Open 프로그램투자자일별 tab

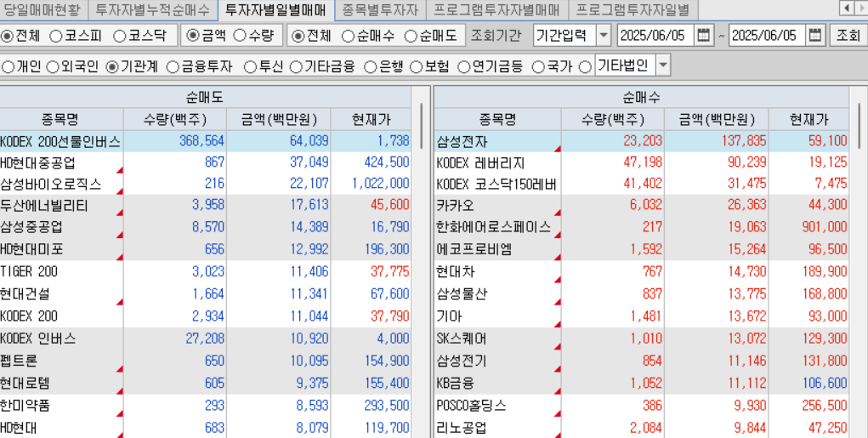click(633, 9)
